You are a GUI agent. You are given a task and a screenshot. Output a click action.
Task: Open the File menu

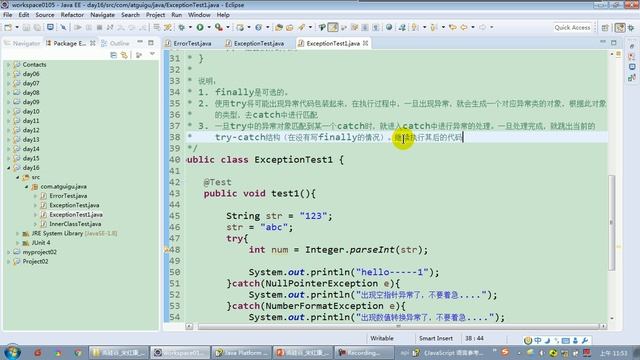pyautogui.click(x=8, y=15)
